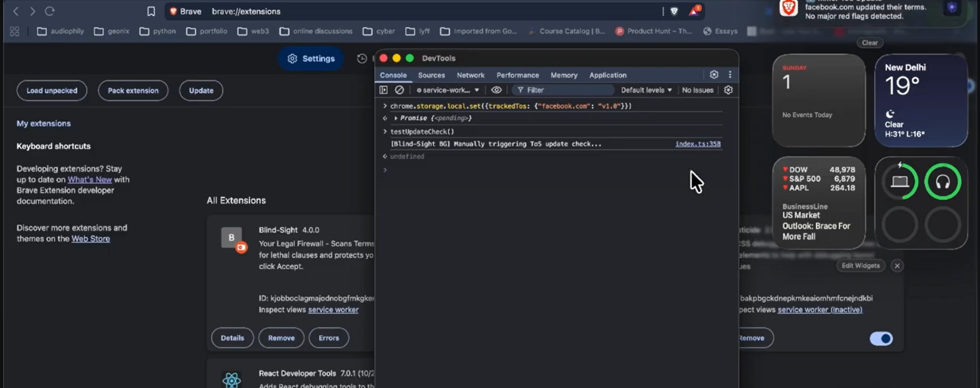Screen dimensions: 980x388
Task: Click the history clock icon
Action: click(362, 59)
